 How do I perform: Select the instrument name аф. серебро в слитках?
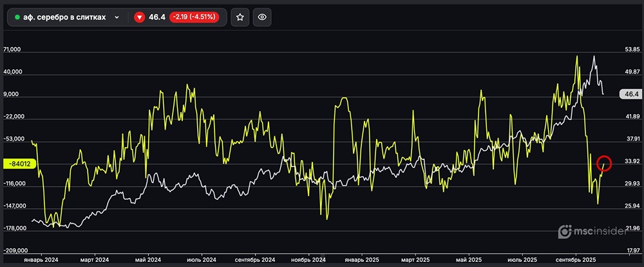(x=64, y=17)
